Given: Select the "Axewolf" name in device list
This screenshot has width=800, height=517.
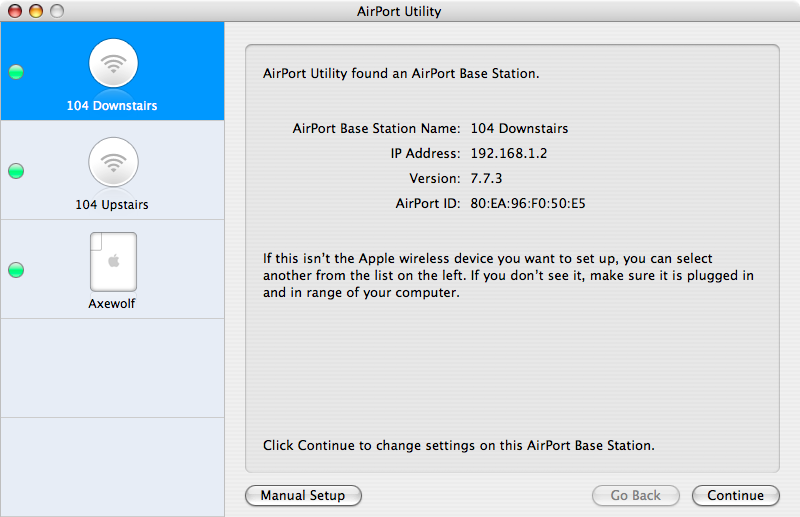Looking at the screenshot, I should point(112,303).
